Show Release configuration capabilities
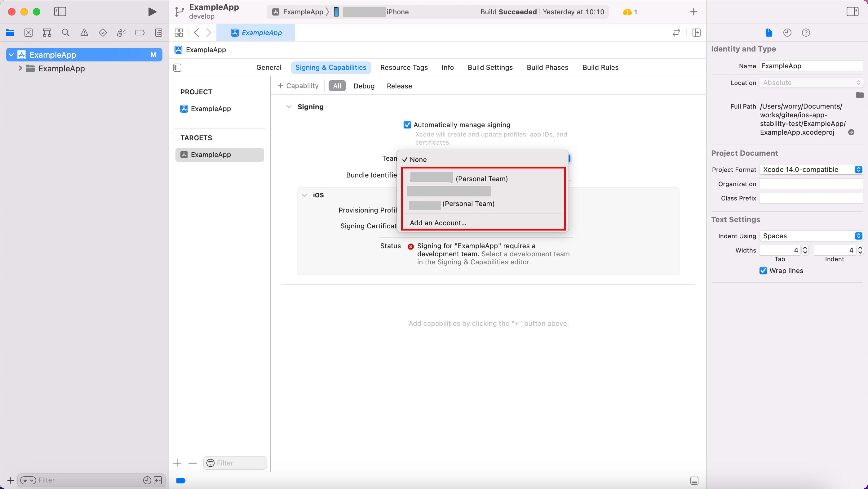The height and width of the screenshot is (489, 868). 399,86
